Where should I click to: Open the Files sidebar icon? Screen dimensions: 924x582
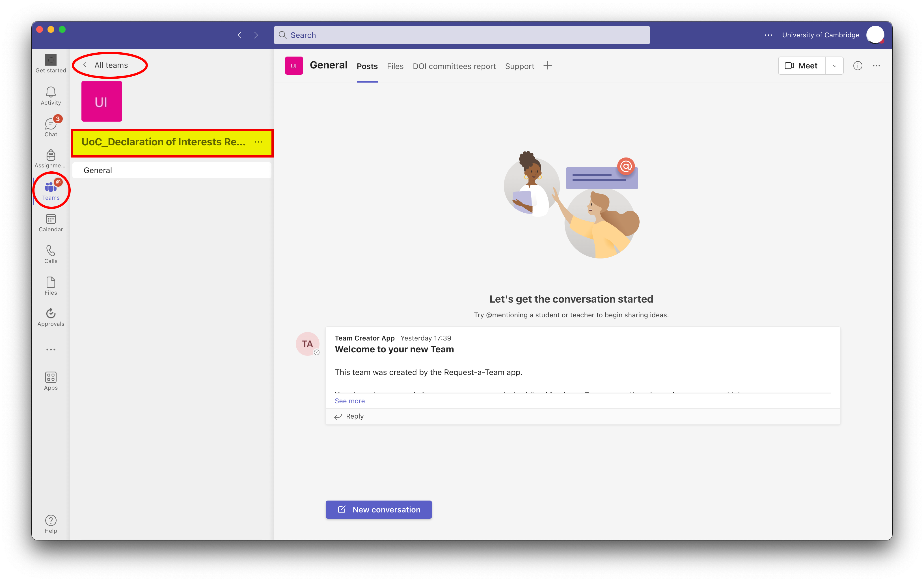tap(51, 286)
